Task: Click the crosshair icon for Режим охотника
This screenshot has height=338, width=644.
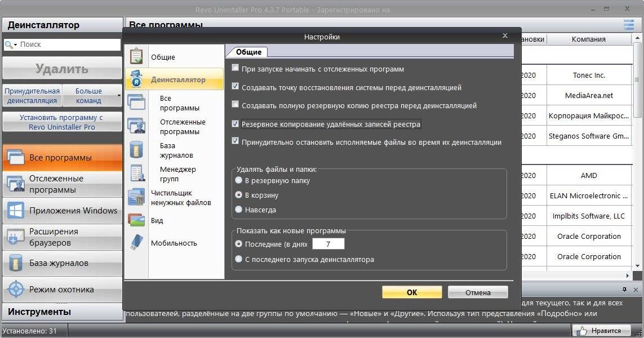Action: [x=16, y=289]
